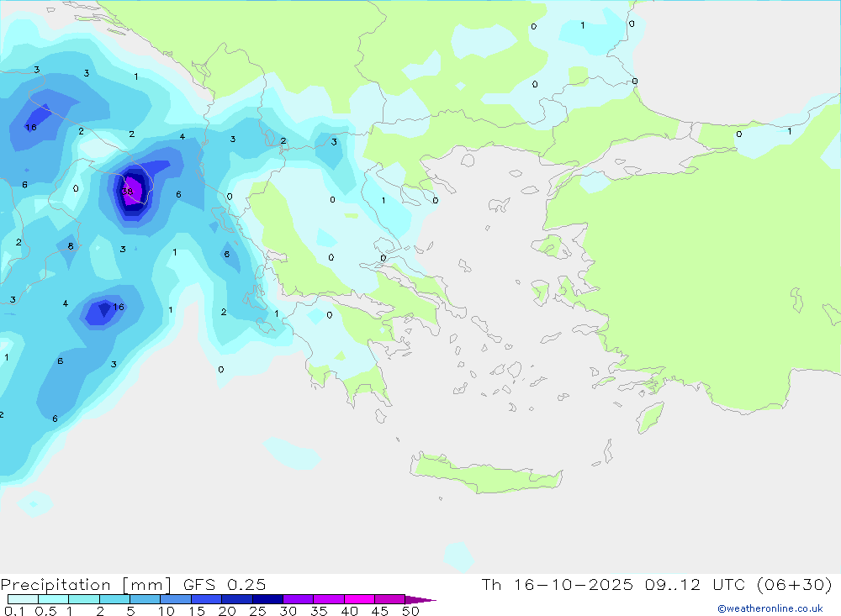Click the 'GFS 0.25' model label
The height and width of the screenshot is (616, 841).
coord(225,584)
